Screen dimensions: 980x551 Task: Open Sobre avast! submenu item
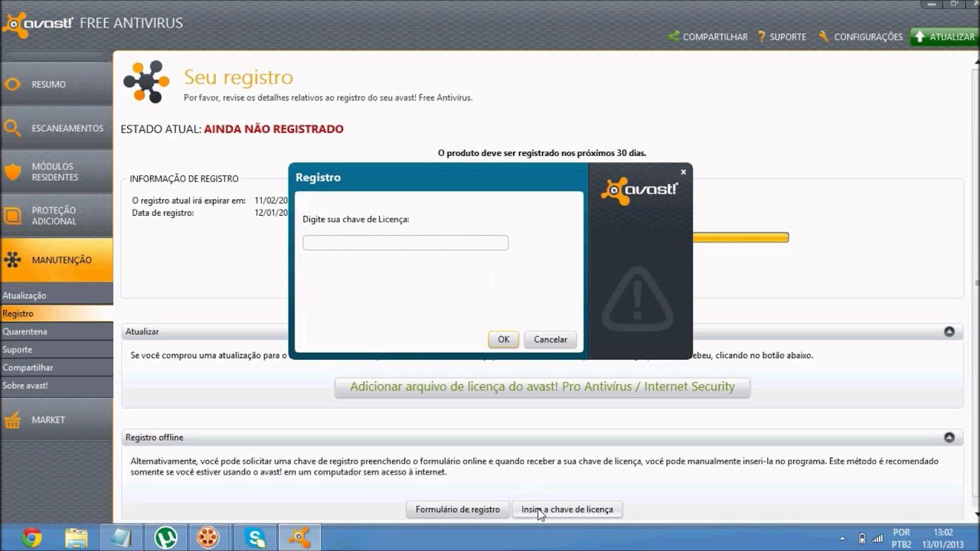[x=57, y=386]
